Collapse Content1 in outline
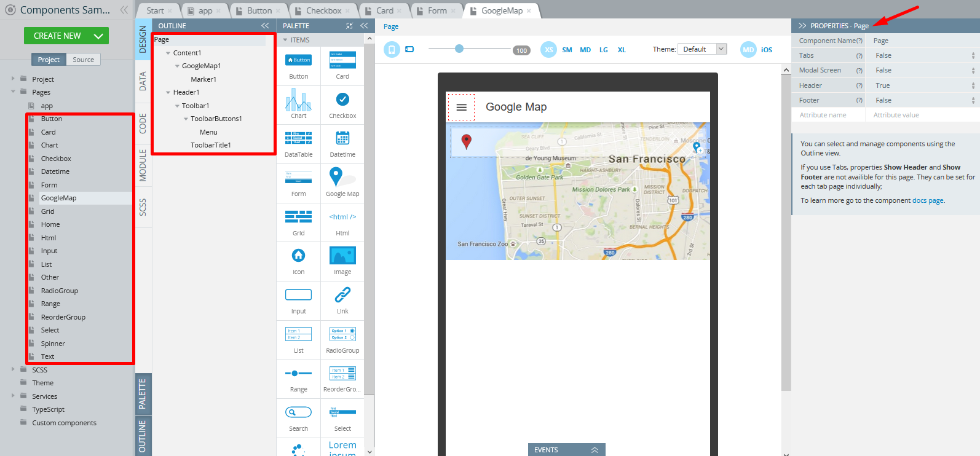Image resolution: width=980 pixels, height=456 pixels. [x=168, y=53]
